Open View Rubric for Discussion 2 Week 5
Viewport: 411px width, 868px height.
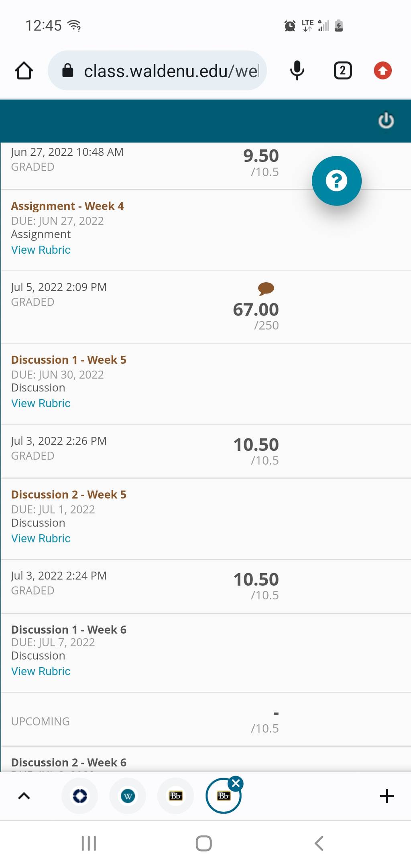(x=41, y=538)
